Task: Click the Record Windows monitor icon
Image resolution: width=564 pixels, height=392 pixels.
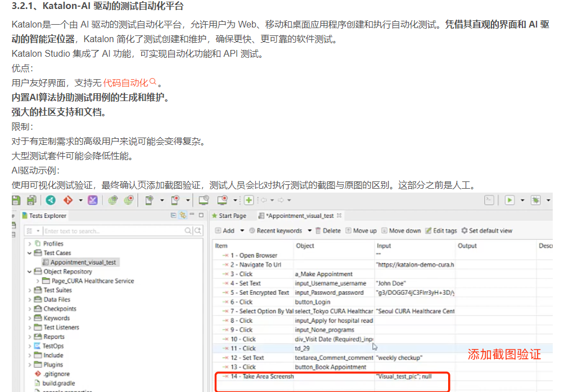Action: (222, 200)
